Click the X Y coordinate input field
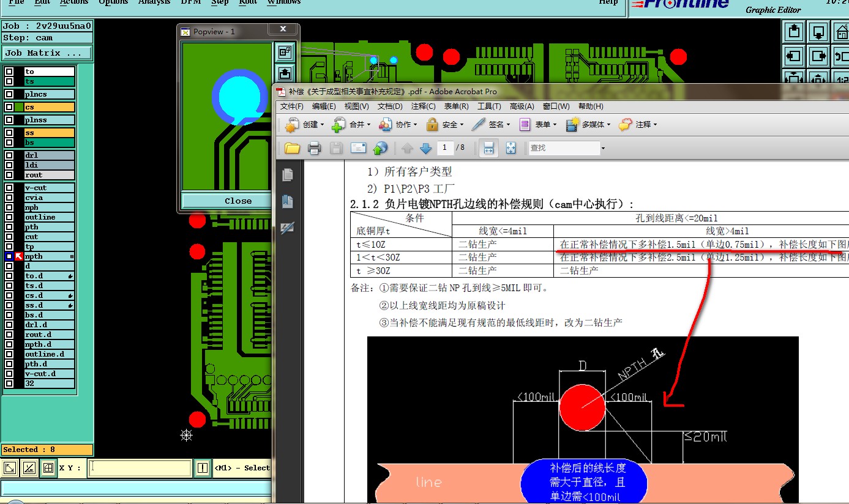849x504 pixels. [x=139, y=469]
